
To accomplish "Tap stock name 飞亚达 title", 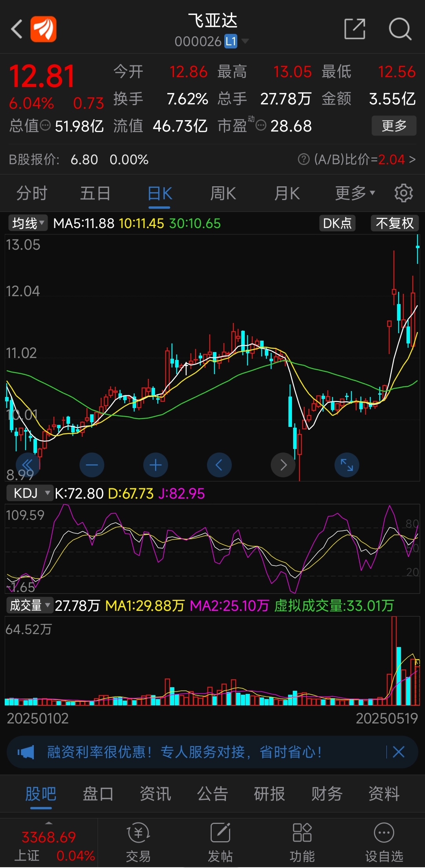I will coord(213,20).
